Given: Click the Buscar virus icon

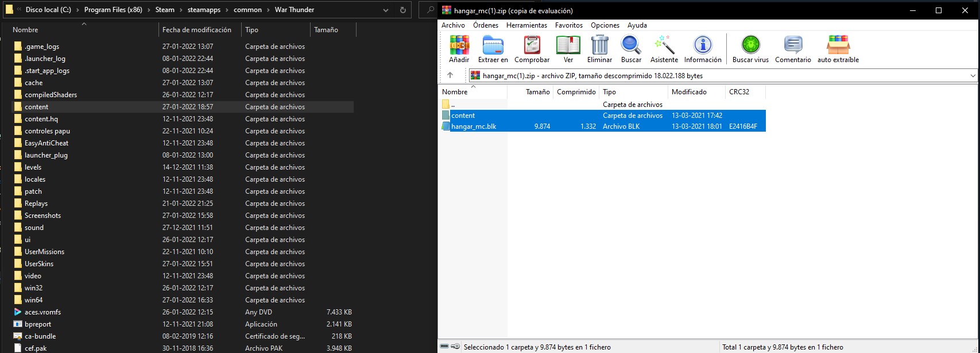Looking at the screenshot, I should (x=750, y=45).
